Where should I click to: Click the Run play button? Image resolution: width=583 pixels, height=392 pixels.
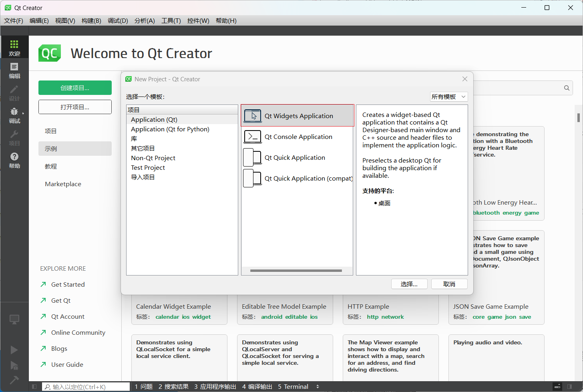point(14,350)
